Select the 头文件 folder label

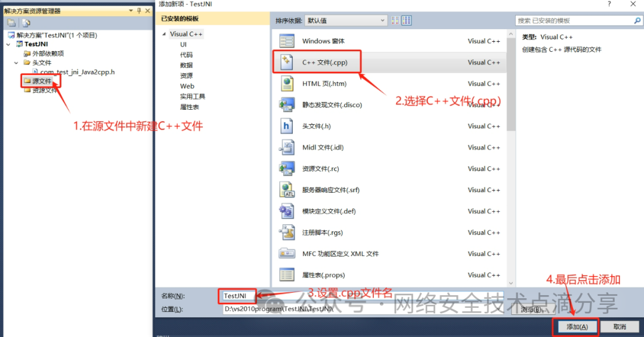(x=42, y=63)
